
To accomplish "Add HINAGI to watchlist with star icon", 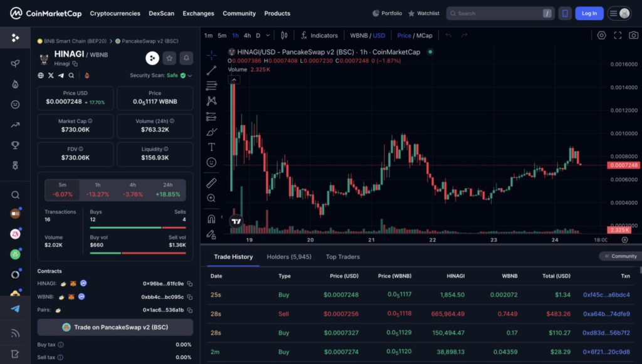I will [169, 58].
